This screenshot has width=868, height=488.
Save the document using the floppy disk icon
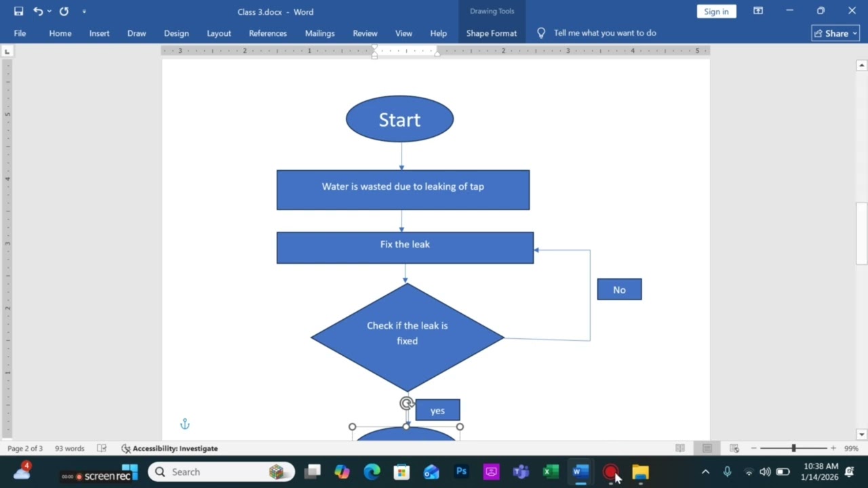click(18, 12)
